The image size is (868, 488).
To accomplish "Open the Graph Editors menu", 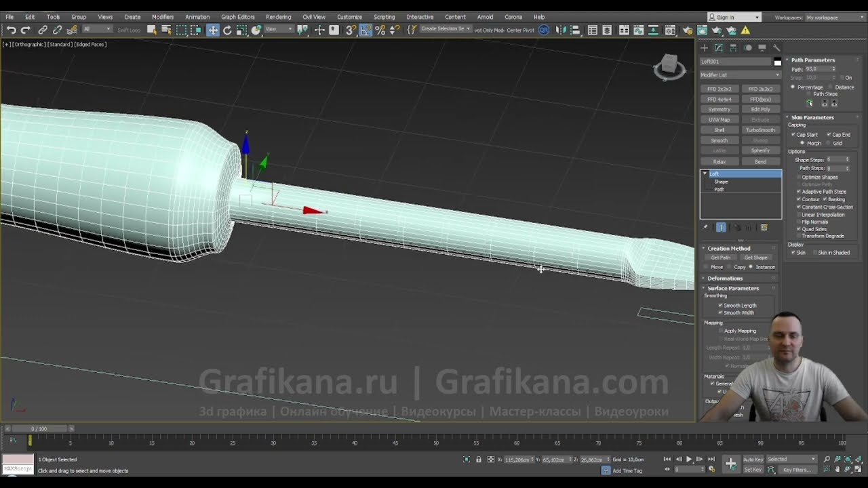I will tap(237, 17).
